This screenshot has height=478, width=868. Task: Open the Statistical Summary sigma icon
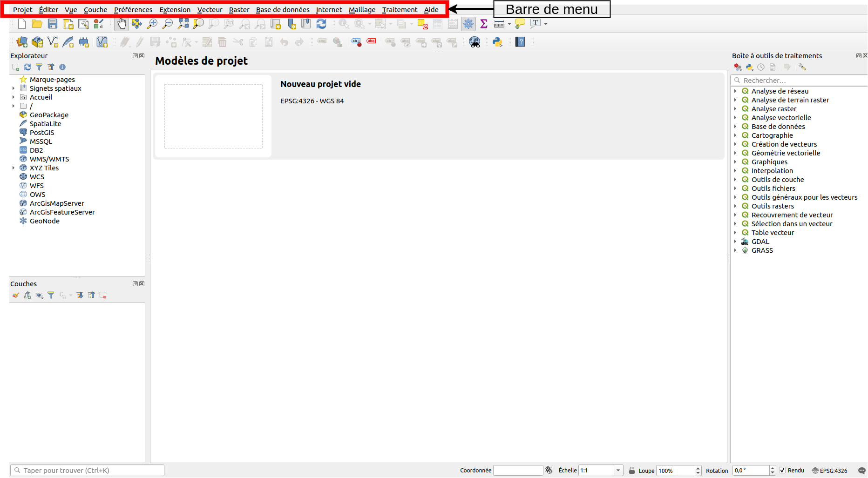484,24
